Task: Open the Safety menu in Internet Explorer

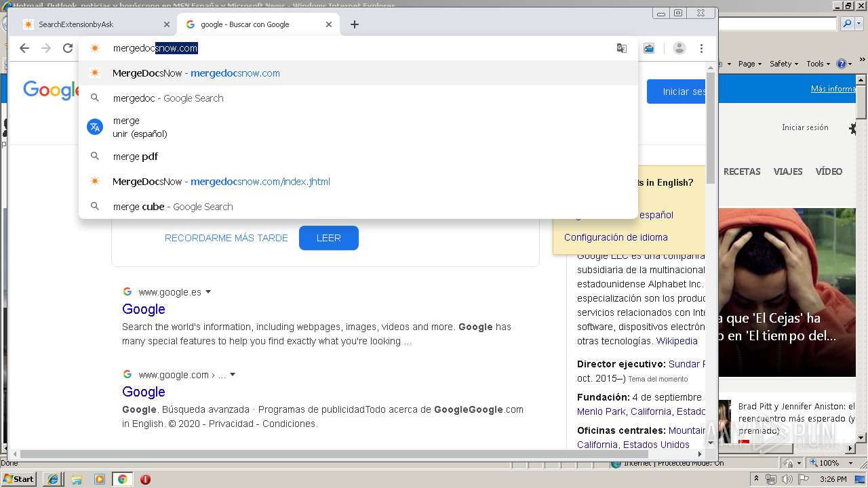Action: 783,64
